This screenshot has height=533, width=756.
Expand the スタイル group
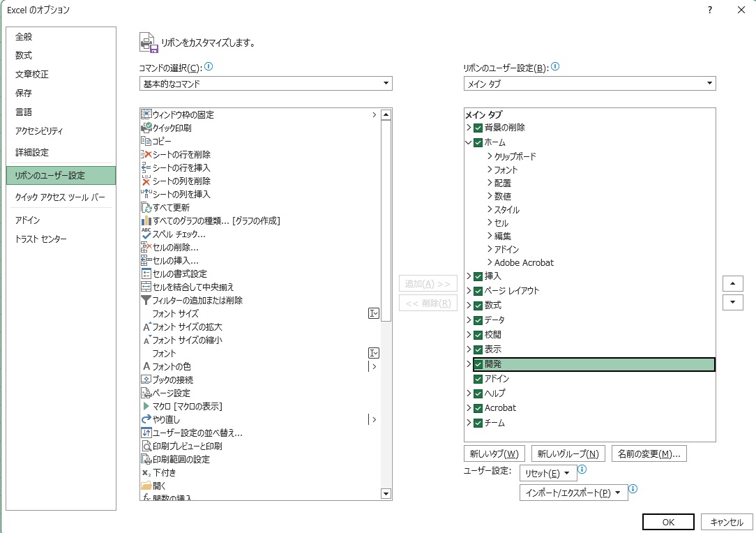[490, 209]
